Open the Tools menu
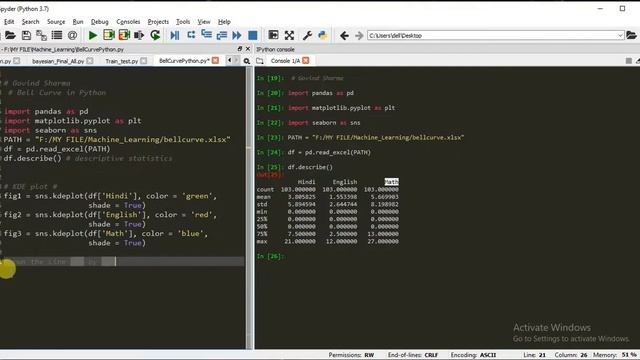This screenshot has height=360, width=640. point(183,22)
